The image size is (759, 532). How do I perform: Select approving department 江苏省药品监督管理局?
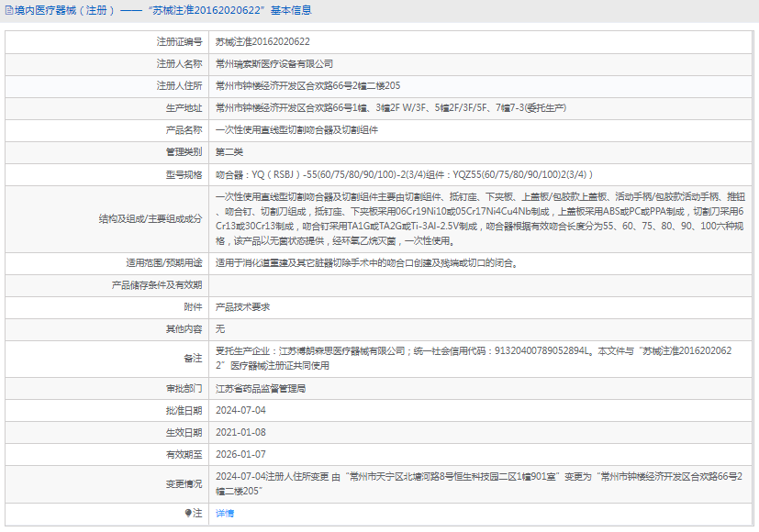[x=261, y=388]
